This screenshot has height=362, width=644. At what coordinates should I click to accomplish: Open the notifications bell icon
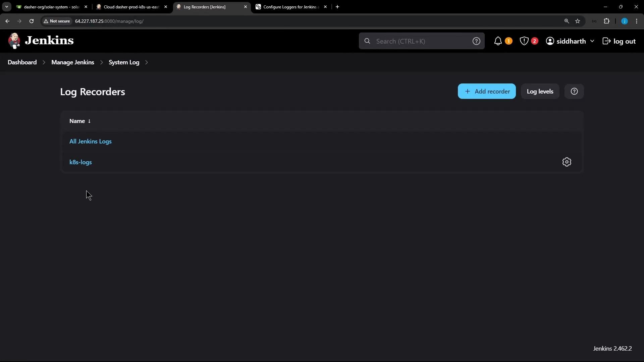point(498,41)
